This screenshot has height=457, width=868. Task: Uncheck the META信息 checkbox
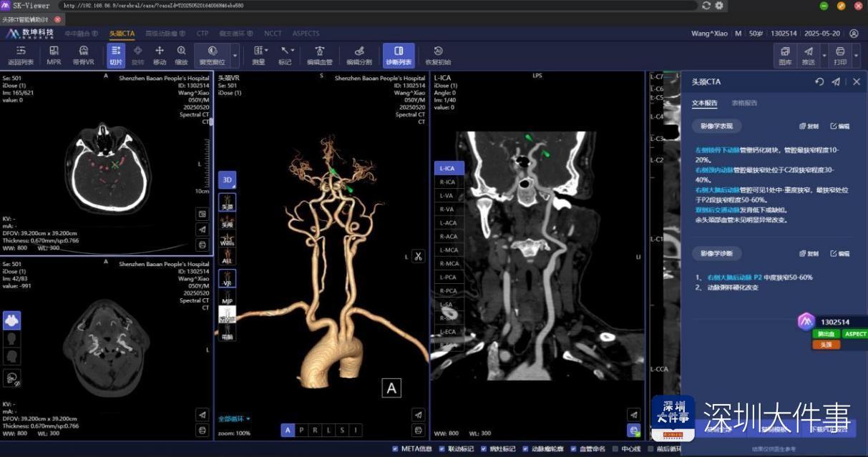click(396, 449)
